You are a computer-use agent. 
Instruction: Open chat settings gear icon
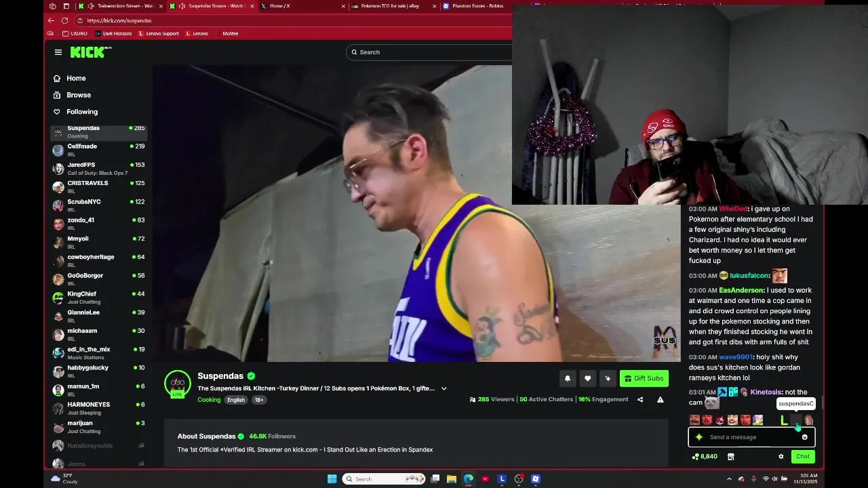tap(781, 457)
